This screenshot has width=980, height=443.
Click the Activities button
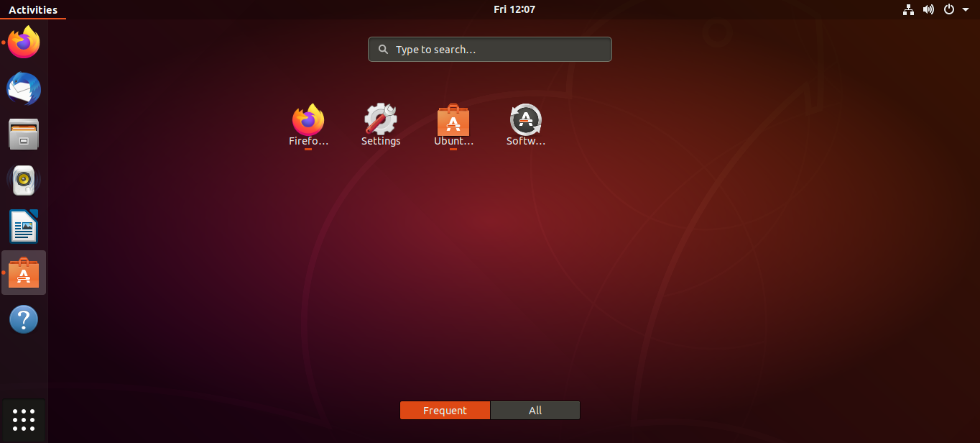click(x=33, y=9)
